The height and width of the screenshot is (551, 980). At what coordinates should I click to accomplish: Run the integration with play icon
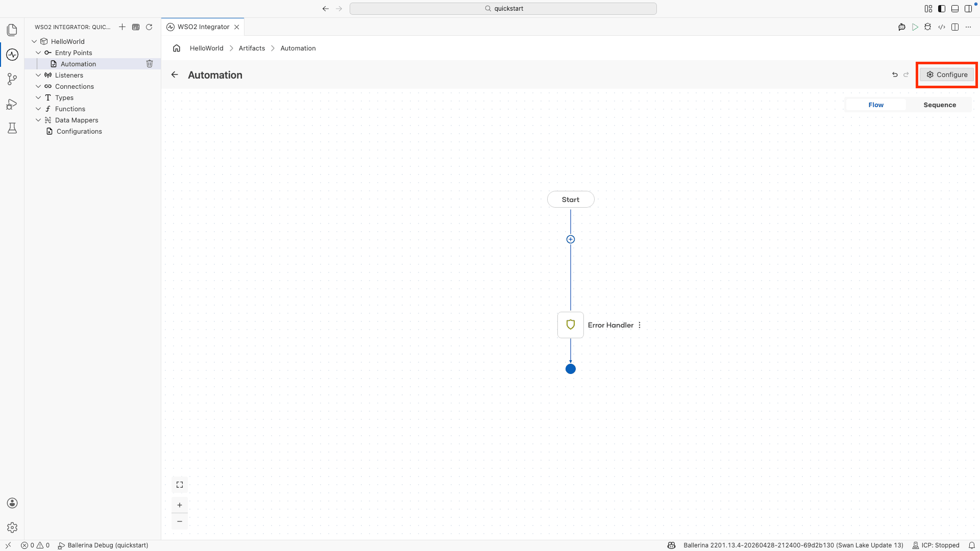tap(915, 27)
